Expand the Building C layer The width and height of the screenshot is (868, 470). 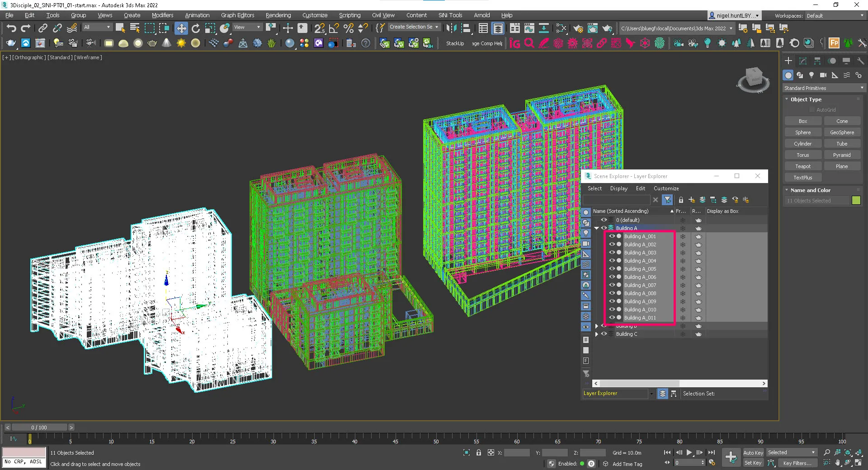point(597,334)
